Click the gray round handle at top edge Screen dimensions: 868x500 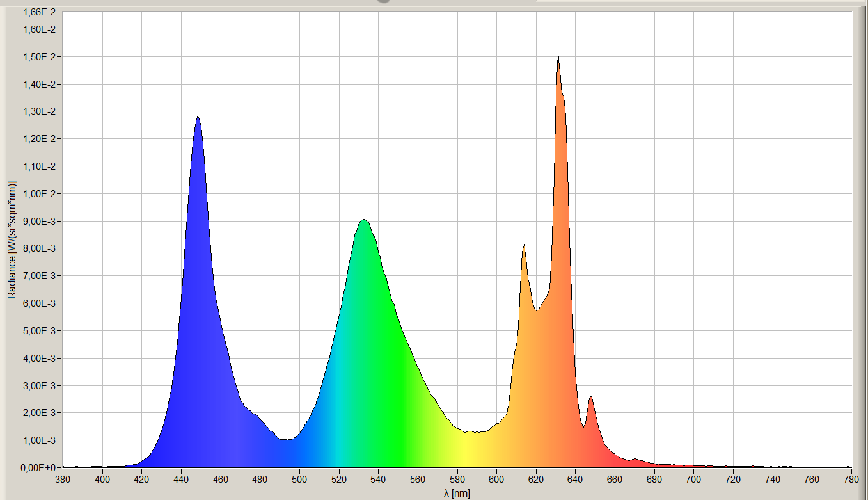click(x=383, y=1)
